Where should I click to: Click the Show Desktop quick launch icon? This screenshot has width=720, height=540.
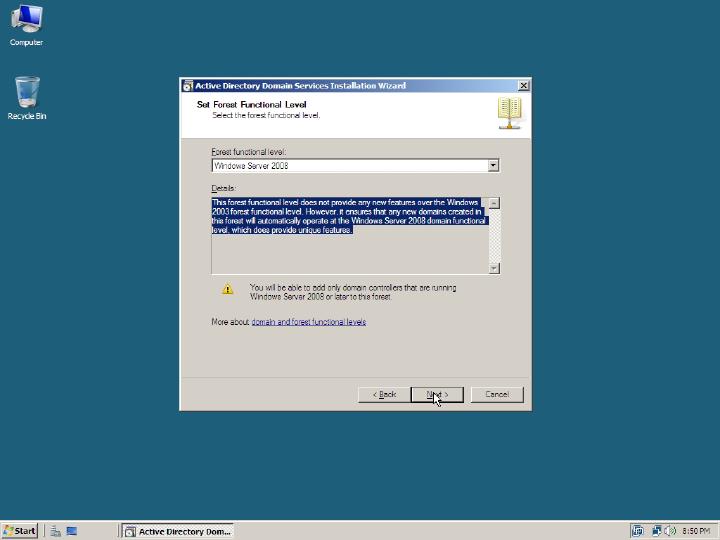[x=72, y=531]
